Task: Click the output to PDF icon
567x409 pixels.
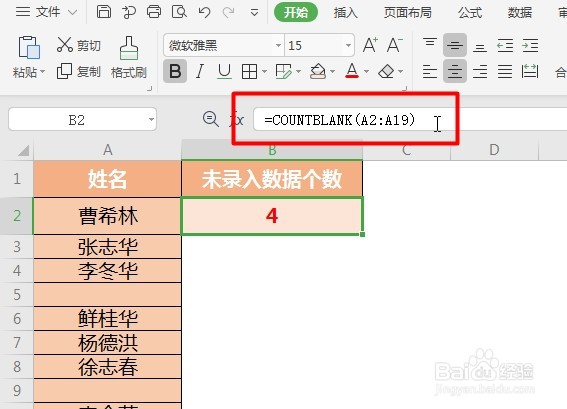Action: click(x=128, y=12)
